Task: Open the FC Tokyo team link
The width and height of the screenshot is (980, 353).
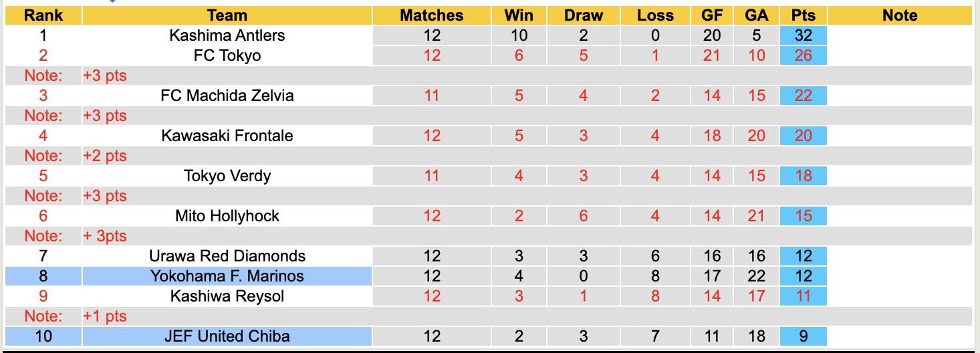Action: pyautogui.click(x=227, y=55)
